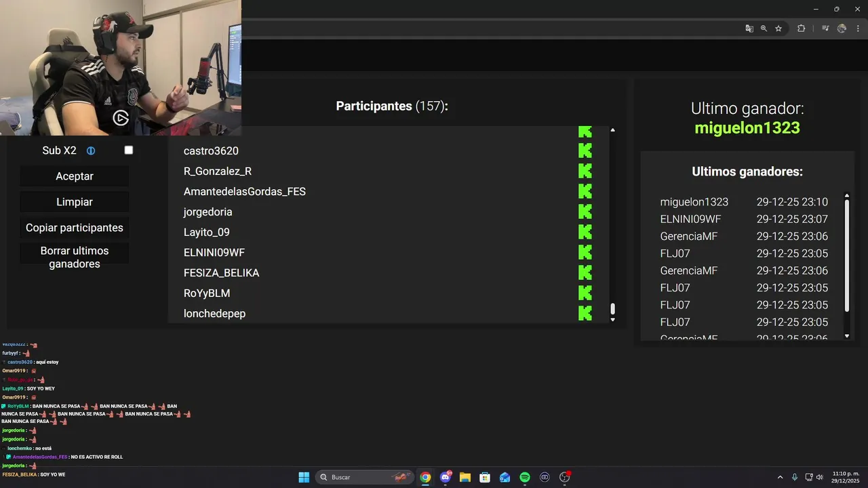The height and width of the screenshot is (488, 868).
Task: Click the Participantes (157) heading
Action: click(392, 106)
